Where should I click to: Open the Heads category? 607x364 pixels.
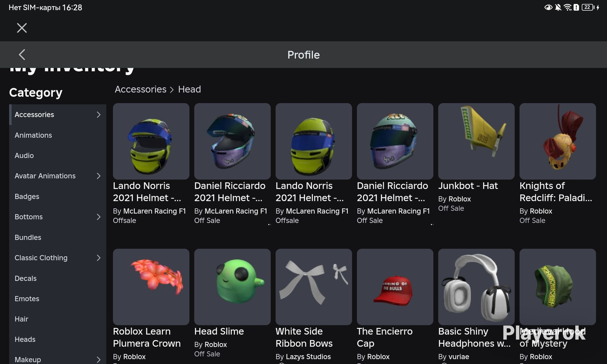click(58, 340)
